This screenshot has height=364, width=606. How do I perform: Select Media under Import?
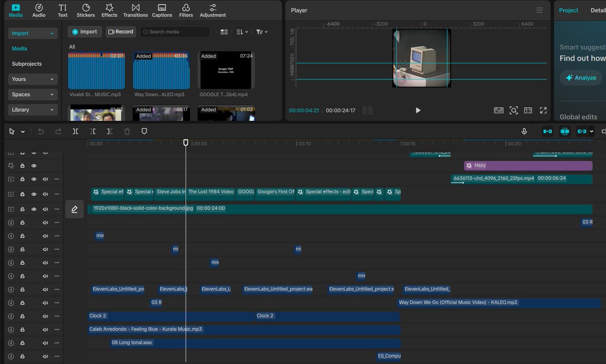pyautogui.click(x=20, y=48)
